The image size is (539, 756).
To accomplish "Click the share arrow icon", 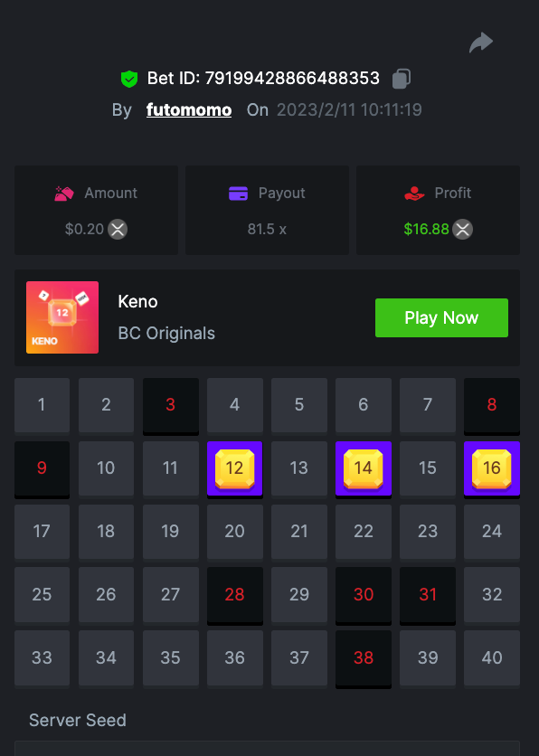I will click(x=480, y=43).
